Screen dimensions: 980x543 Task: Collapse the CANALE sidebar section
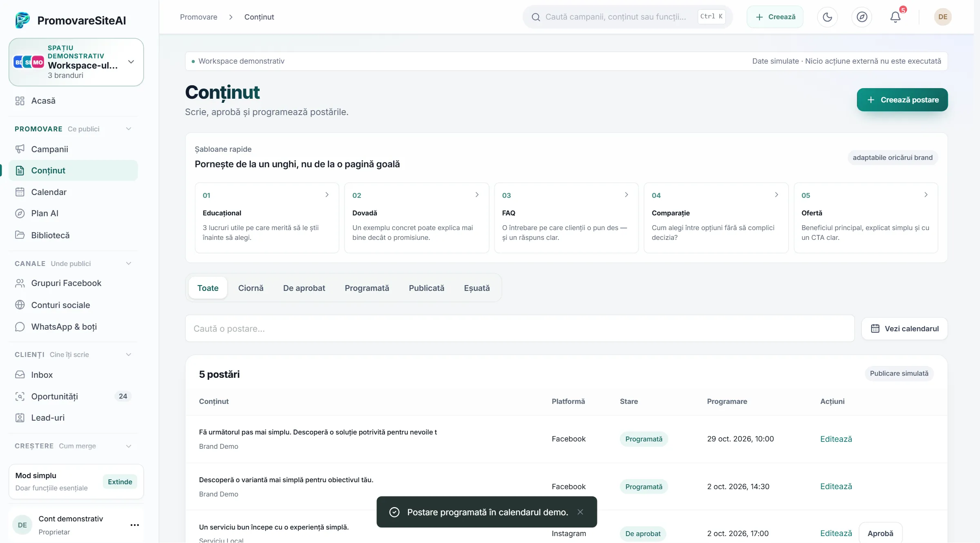(129, 264)
